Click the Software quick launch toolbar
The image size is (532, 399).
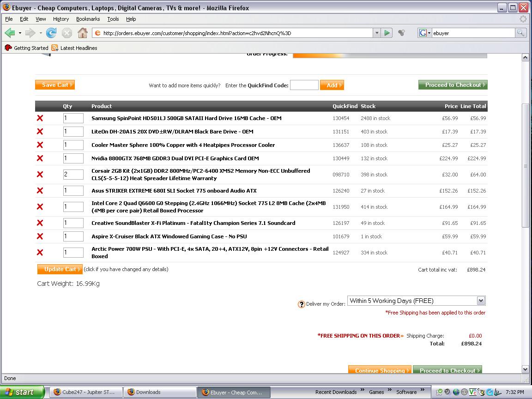tap(406, 392)
